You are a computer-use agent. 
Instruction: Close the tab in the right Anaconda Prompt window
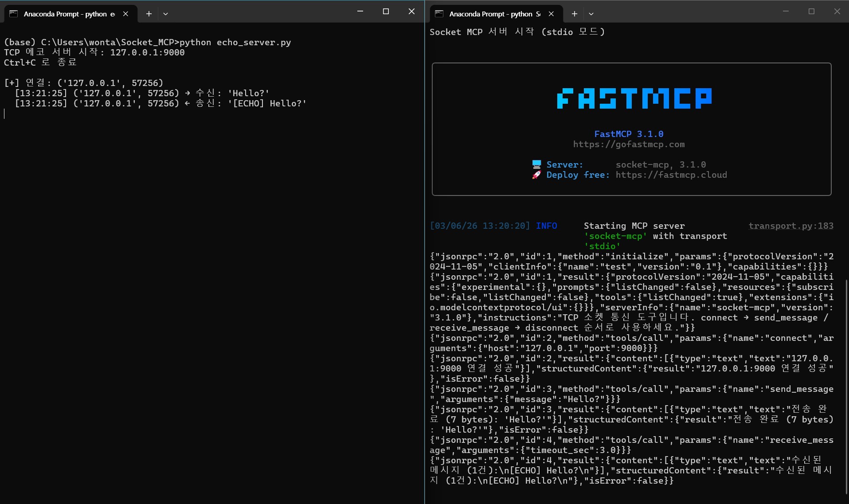coord(551,14)
